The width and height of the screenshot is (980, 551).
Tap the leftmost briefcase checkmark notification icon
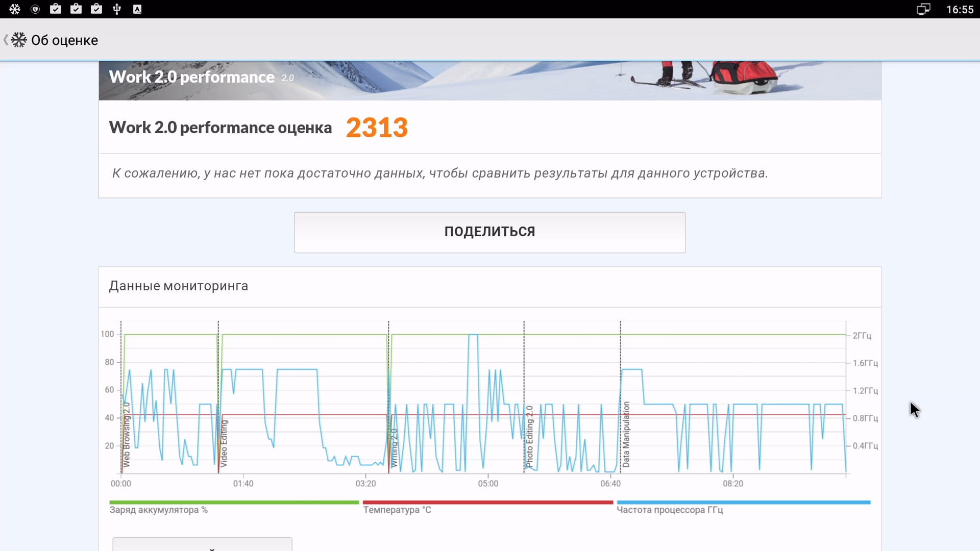56,9
